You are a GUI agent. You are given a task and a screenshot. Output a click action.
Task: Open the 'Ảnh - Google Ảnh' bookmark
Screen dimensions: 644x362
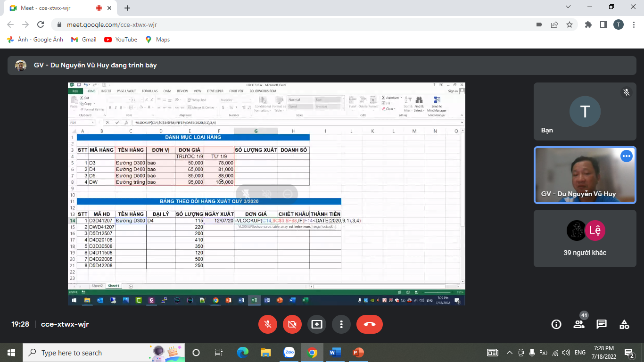pos(35,40)
